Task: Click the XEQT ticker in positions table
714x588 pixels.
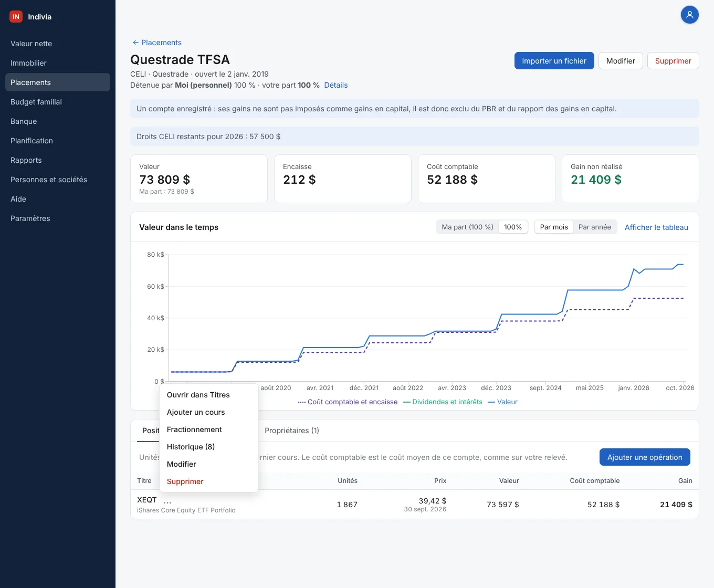Action: (x=147, y=500)
